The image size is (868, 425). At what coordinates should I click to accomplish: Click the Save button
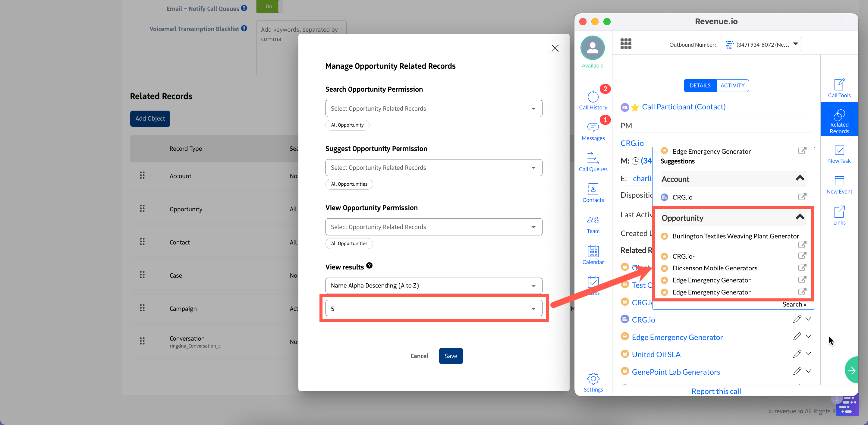coord(451,356)
